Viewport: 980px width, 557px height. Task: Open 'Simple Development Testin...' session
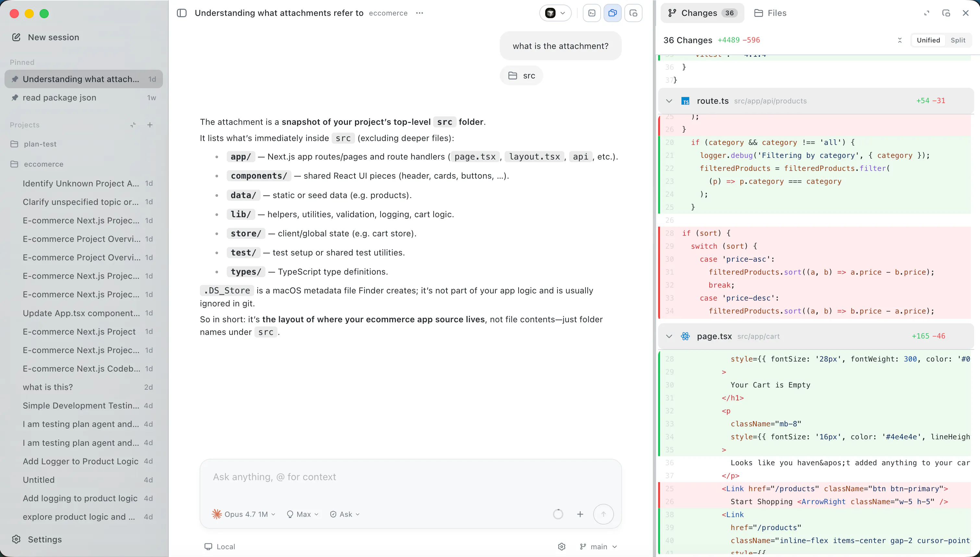pyautogui.click(x=83, y=406)
